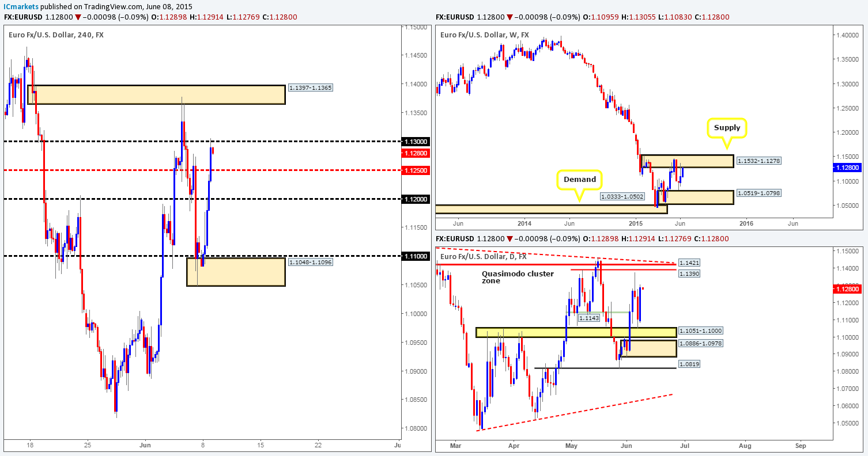Select the yellow Supply callout on weekly chart
The image size is (868, 456).
[727, 127]
